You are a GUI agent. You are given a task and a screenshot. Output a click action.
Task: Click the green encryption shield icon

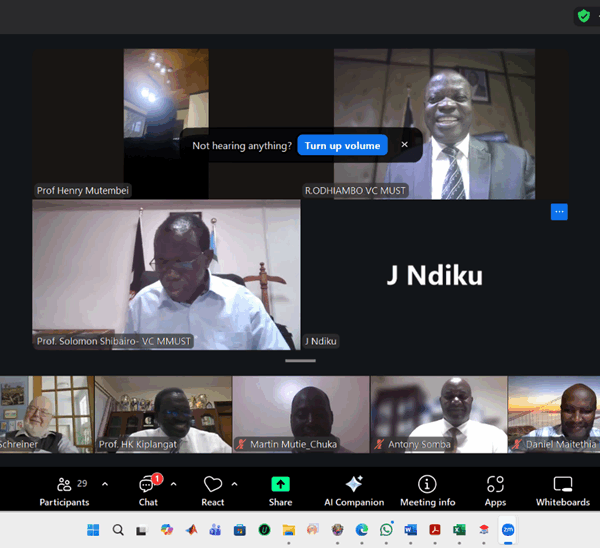[x=584, y=16]
